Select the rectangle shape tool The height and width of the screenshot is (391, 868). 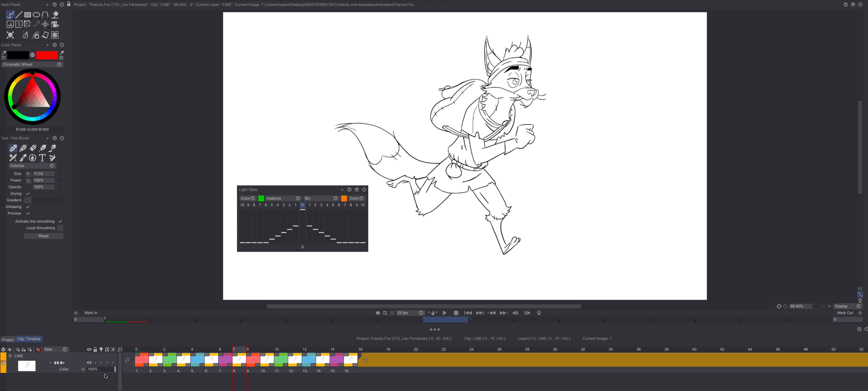28,15
